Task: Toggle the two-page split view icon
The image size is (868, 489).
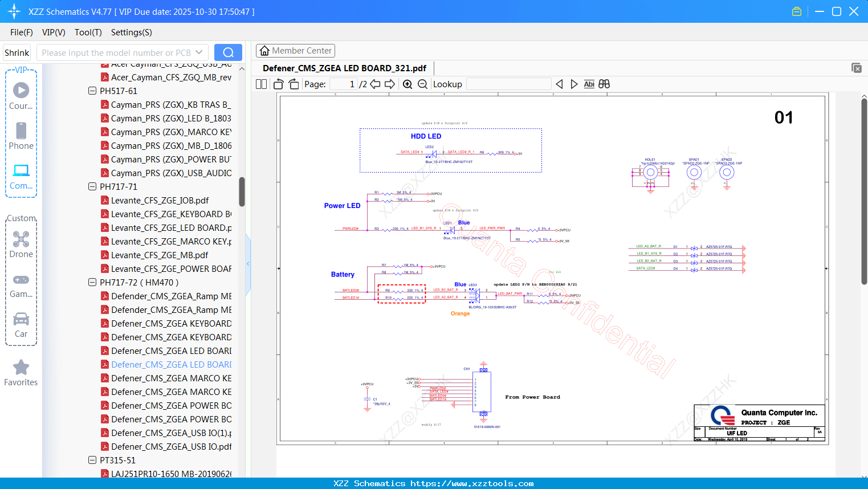Action: tap(261, 84)
